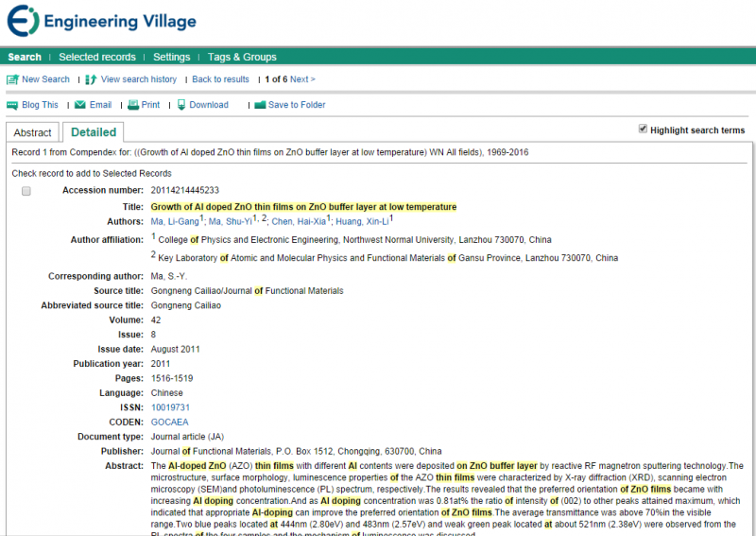Viewport: 756px width, 536px height.
Task: Click the Download icon
Action: [x=181, y=105]
